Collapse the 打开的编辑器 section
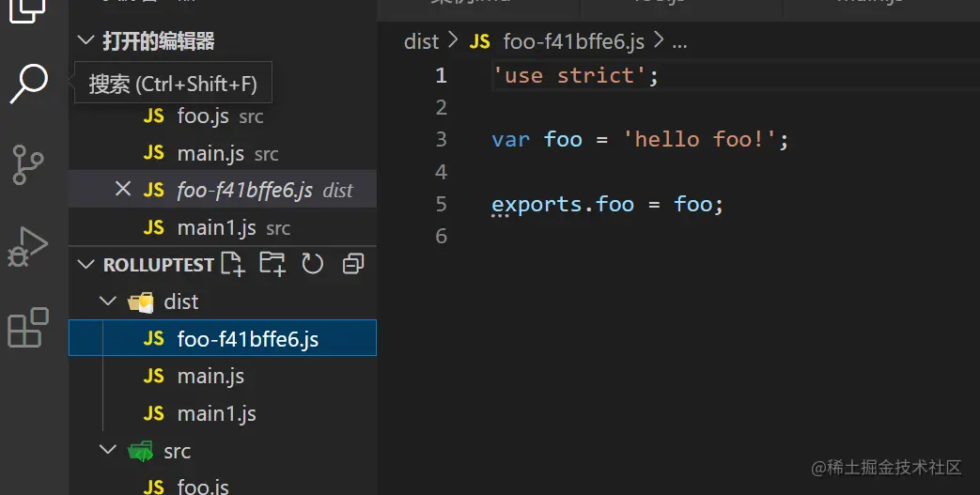The height and width of the screenshot is (495, 980). coord(86,41)
